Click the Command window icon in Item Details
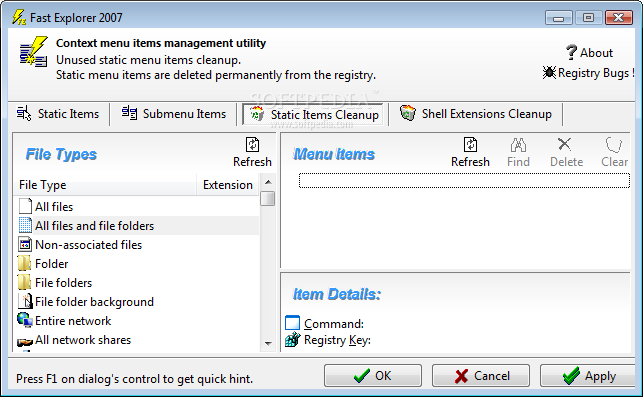643x397 pixels. click(x=292, y=323)
